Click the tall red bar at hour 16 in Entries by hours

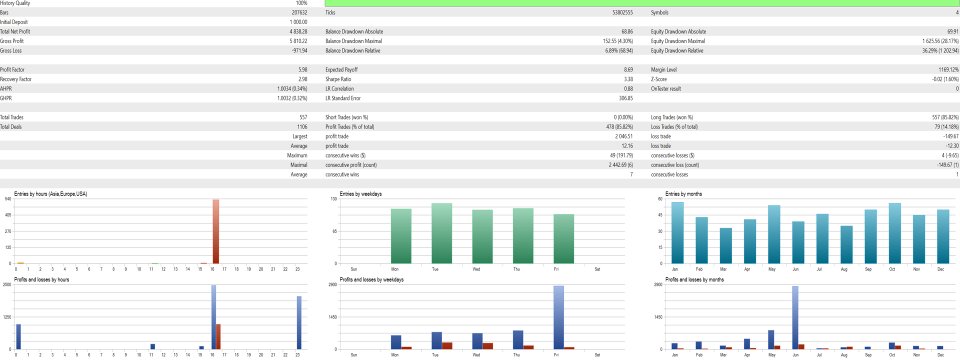pos(216,231)
